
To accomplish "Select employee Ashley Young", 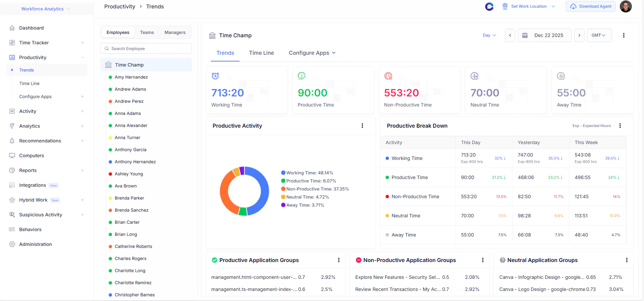I will [129, 174].
